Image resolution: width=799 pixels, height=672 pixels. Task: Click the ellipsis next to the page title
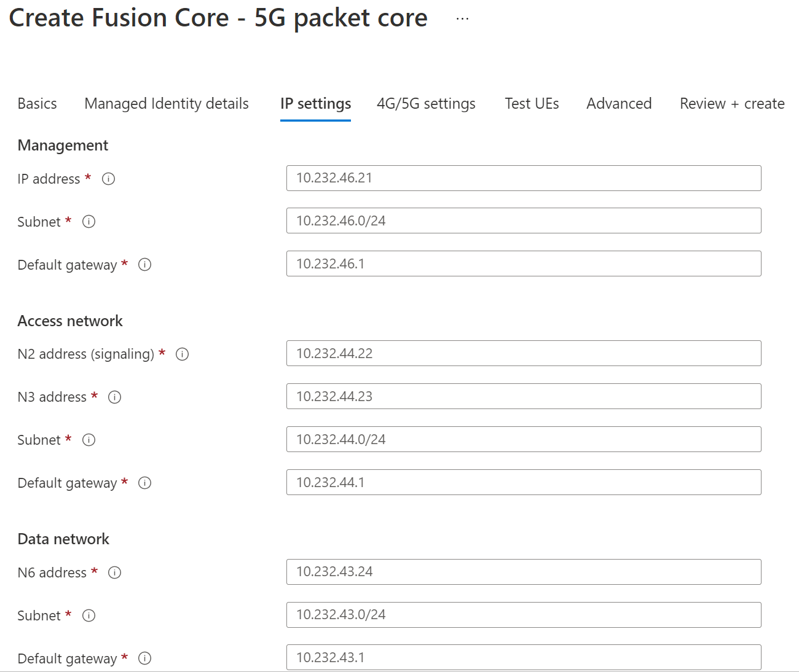click(461, 18)
